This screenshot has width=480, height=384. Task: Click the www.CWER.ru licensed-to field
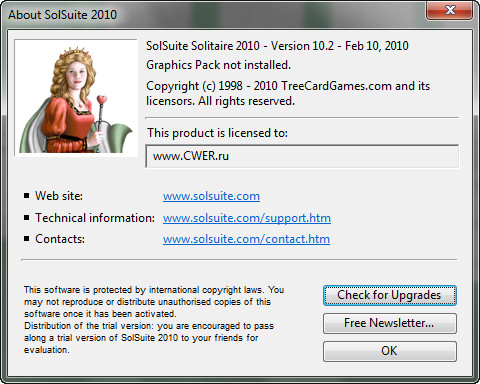point(302,156)
